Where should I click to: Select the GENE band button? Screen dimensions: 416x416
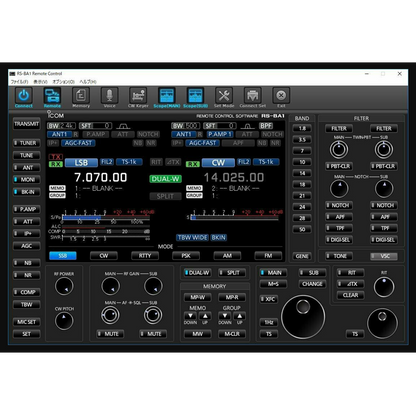point(302,256)
